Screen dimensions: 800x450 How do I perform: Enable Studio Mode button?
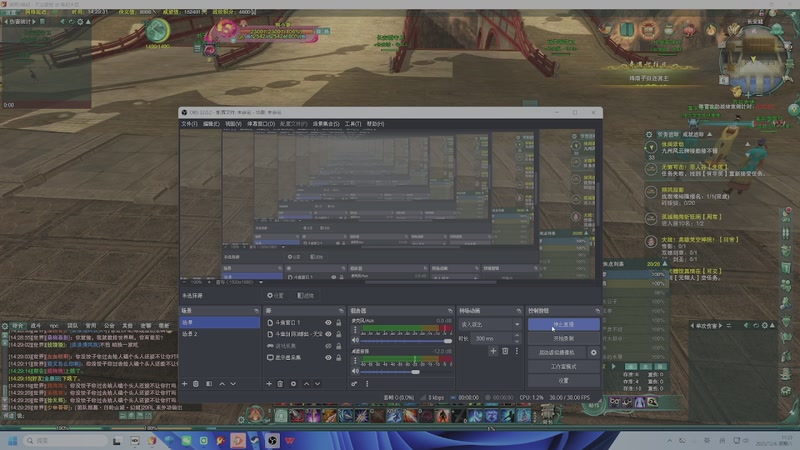click(x=563, y=366)
